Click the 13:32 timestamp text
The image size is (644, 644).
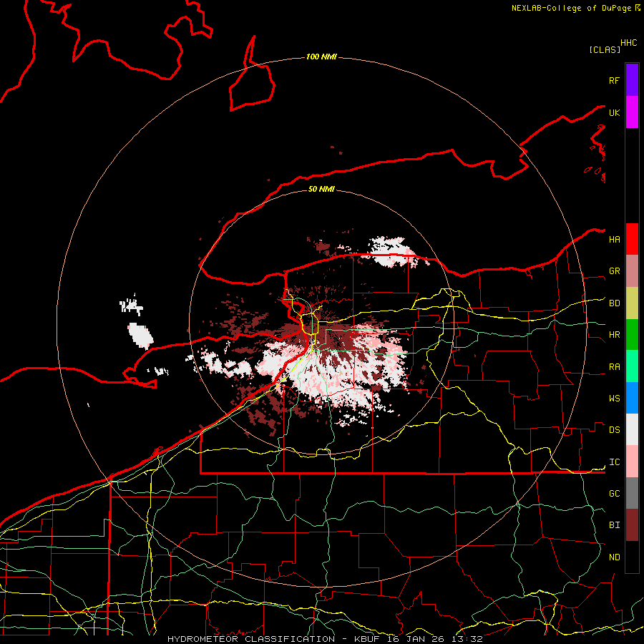pyautogui.click(x=469, y=639)
